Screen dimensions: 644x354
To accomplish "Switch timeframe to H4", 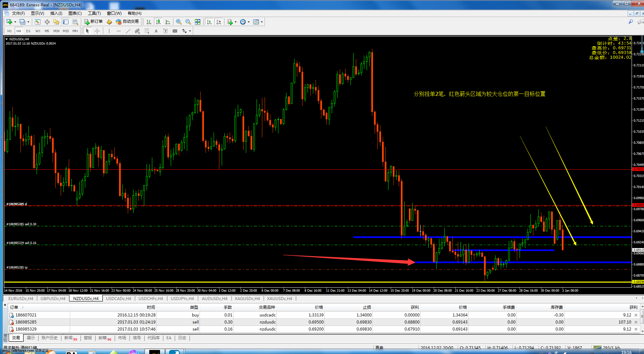I will (19, 31).
